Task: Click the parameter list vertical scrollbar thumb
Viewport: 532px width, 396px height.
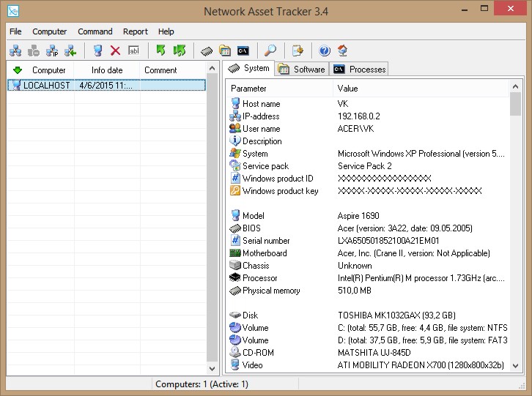Action: pyautogui.click(x=515, y=104)
